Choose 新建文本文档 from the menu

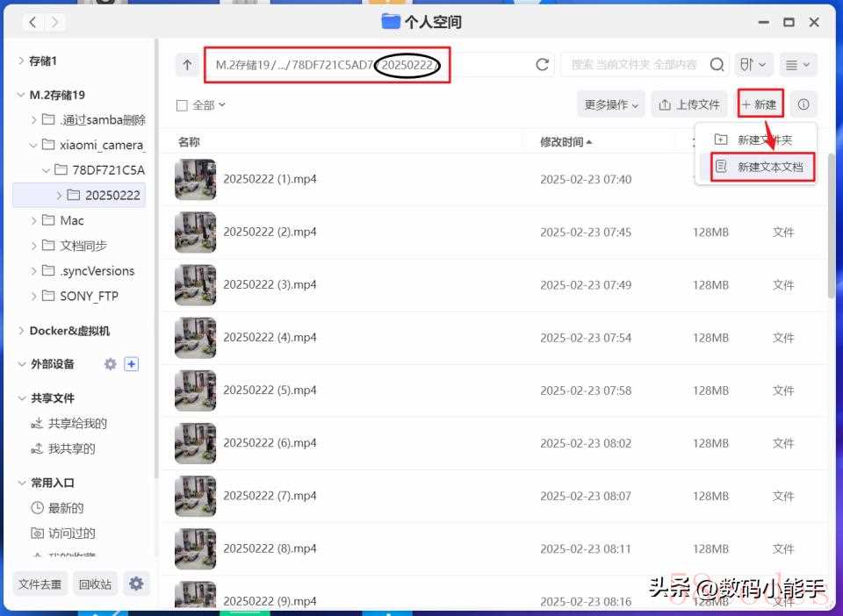[x=762, y=167]
